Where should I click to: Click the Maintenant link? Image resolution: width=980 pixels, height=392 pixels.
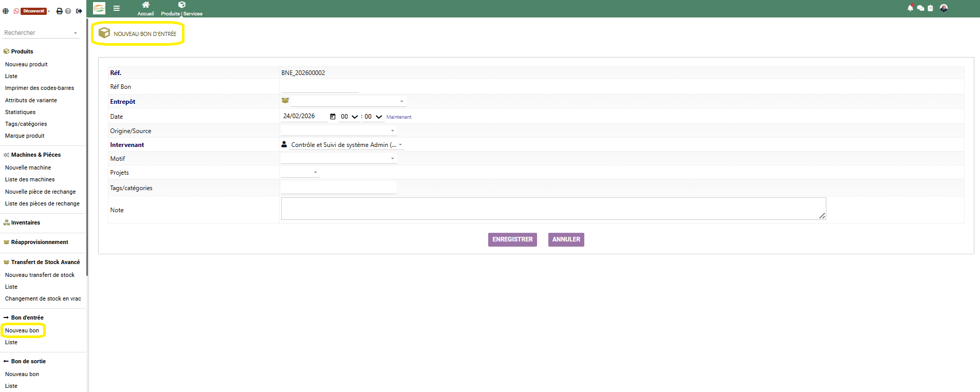click(399, 117)
